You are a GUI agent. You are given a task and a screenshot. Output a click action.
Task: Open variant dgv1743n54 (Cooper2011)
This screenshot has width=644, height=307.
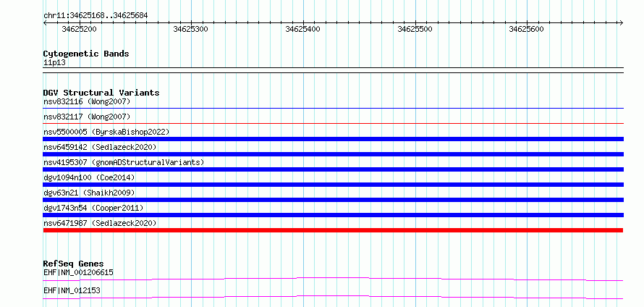[x=93, y=208]
